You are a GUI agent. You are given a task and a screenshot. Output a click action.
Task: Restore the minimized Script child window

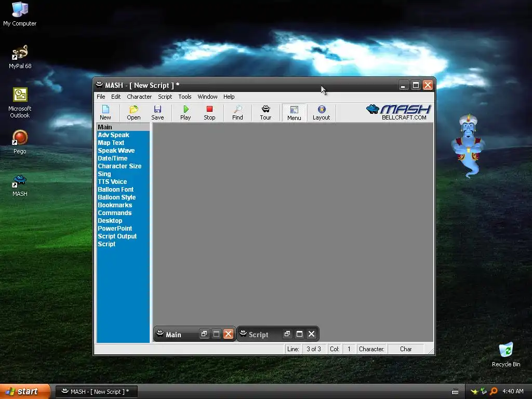pyautogui.click(x=287, y=334)
